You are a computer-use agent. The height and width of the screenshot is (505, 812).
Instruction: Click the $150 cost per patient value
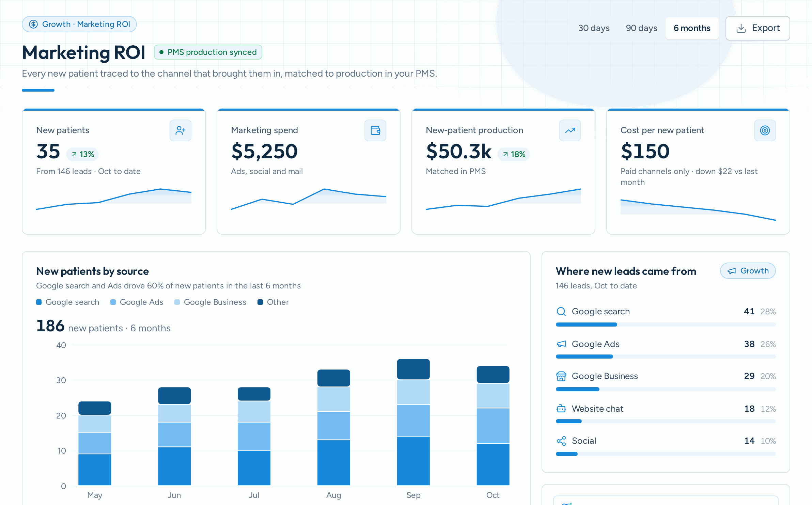tap(645, 152)
